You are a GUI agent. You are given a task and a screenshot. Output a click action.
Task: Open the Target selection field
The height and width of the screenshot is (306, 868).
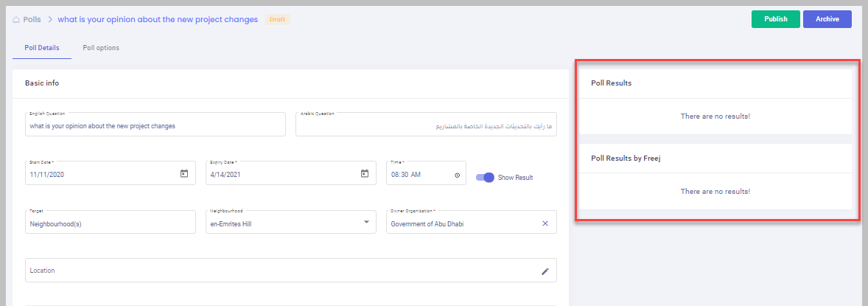point(111,223)
